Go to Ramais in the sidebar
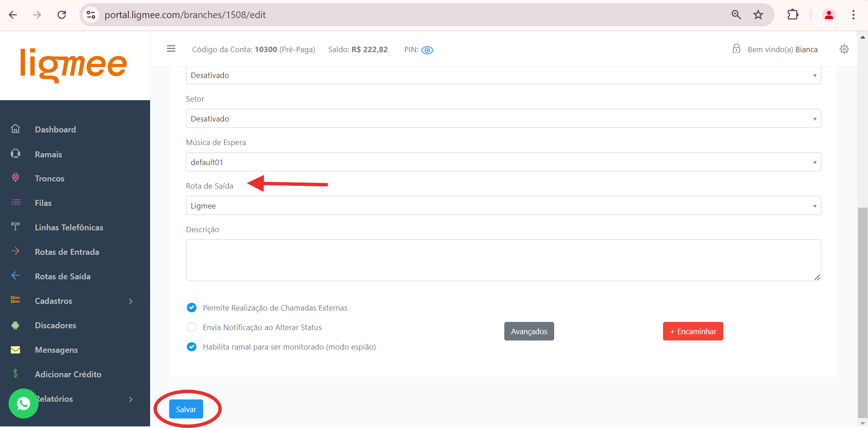This screenshot has height=428, width=868. pos(49,155)
